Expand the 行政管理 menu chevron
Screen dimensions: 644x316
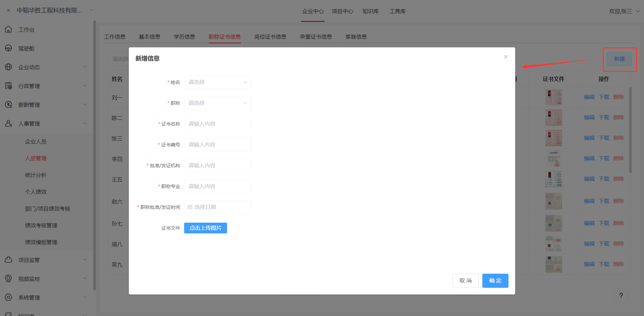pyautogui.click(x=85, y=86)
